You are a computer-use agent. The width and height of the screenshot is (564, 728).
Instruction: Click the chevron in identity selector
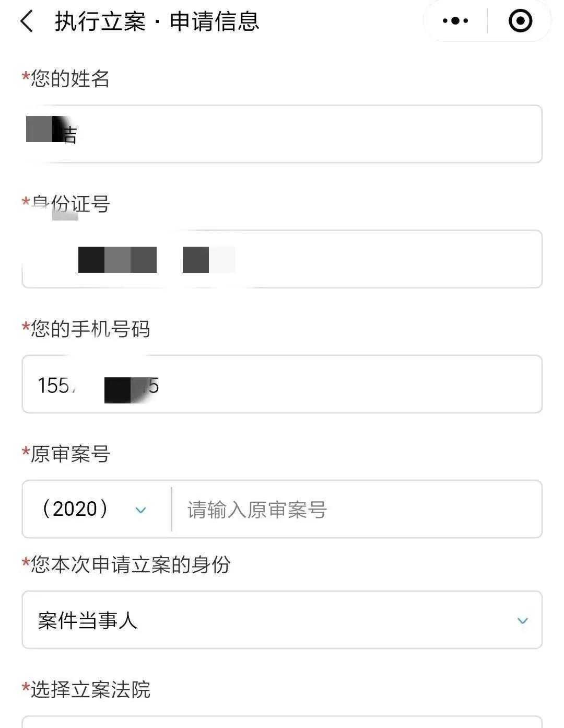tap(523, 621)
